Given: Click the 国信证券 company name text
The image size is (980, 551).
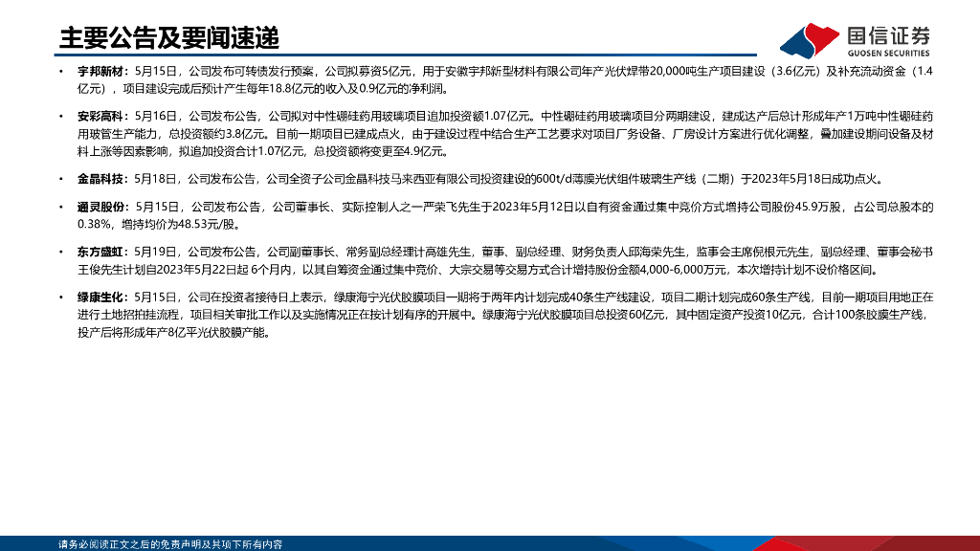Looking at the screenshot, I should tap(888, 35).
